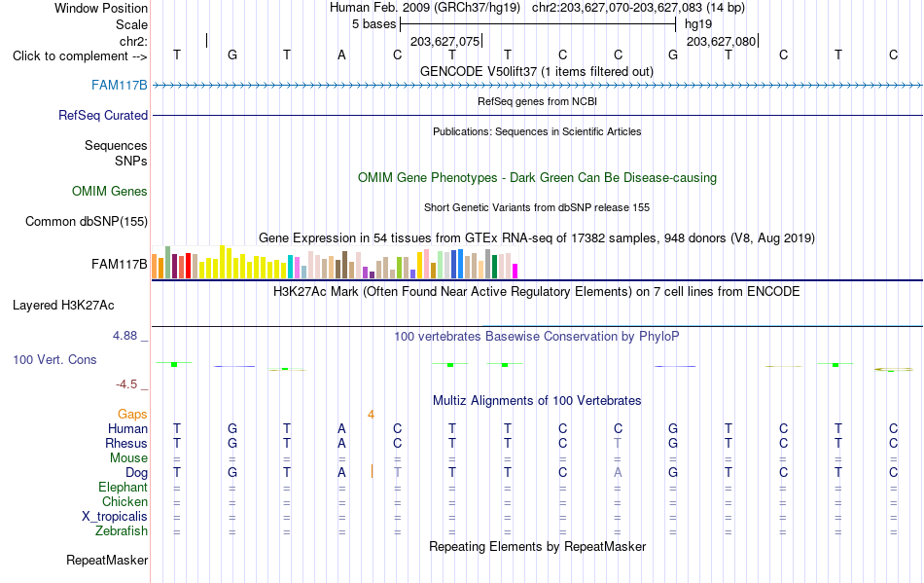Click base A in the reference sequence row
This screenshot has height=583, width=924.
click(x=341, y=55)
